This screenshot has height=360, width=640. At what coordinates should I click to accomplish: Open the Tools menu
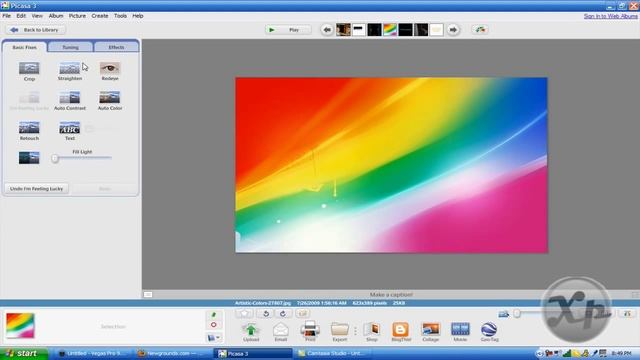coord(120,16)
